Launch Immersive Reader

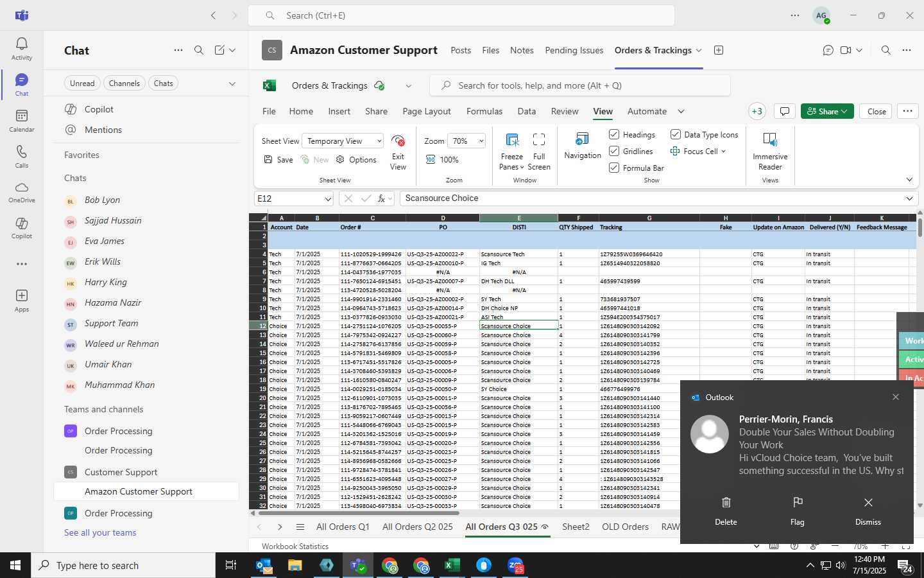click(770, 152)
